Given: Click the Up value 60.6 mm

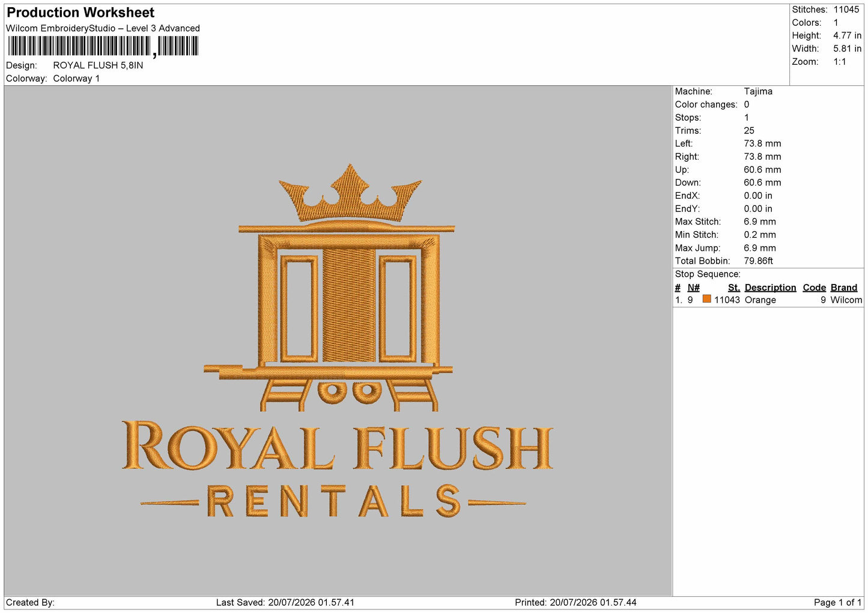Looking at the screenshot, I should coord(762,170).
